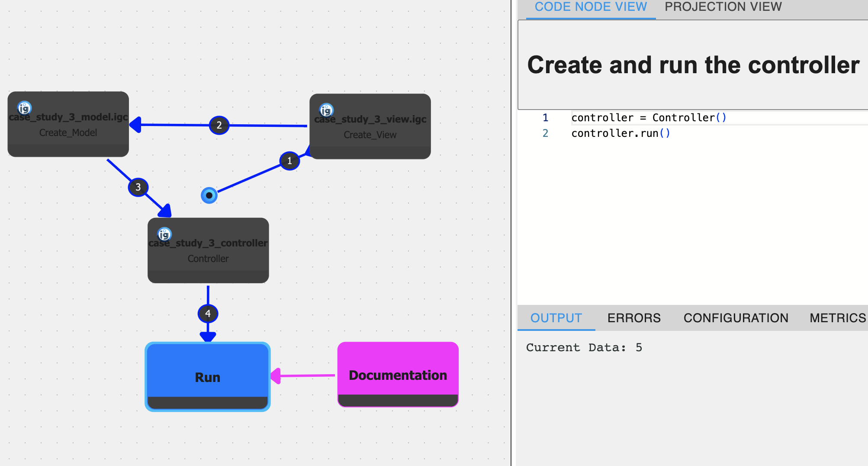868x466 pixels.
Task: Select edge marker number 3
Action: [x=138, y=187]
